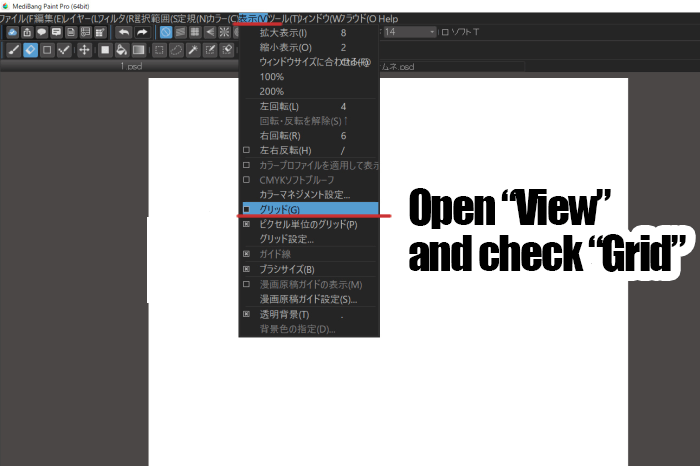This screenshot has height=466, width=700.
Task: Select the Move tool
Action: tap(84, 50)
